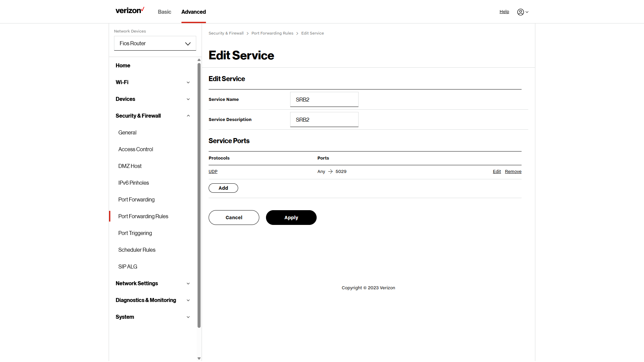Expand the System menu section
This screenshot has width=644, height=362.
[153, 317]
